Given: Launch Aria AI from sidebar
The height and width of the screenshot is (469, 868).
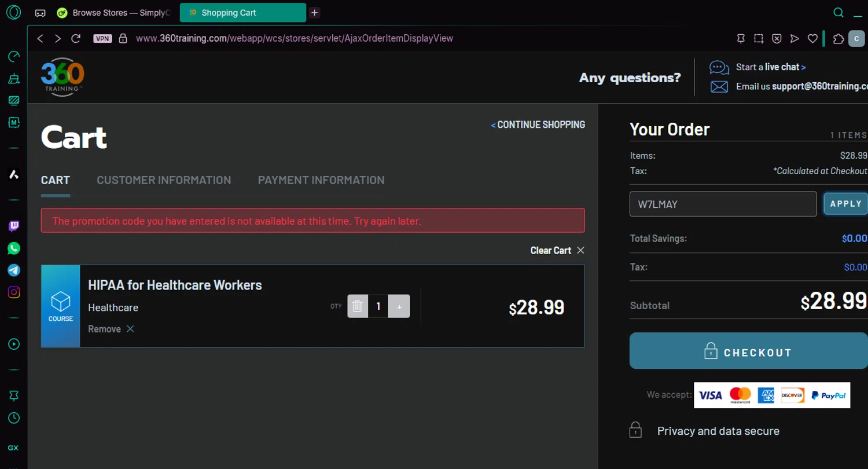Looking at the screenshot, I should [x=14, y=174].
